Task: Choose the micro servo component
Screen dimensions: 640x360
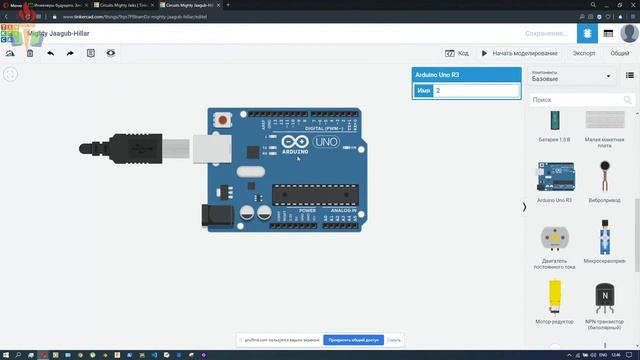Action: 604,241
